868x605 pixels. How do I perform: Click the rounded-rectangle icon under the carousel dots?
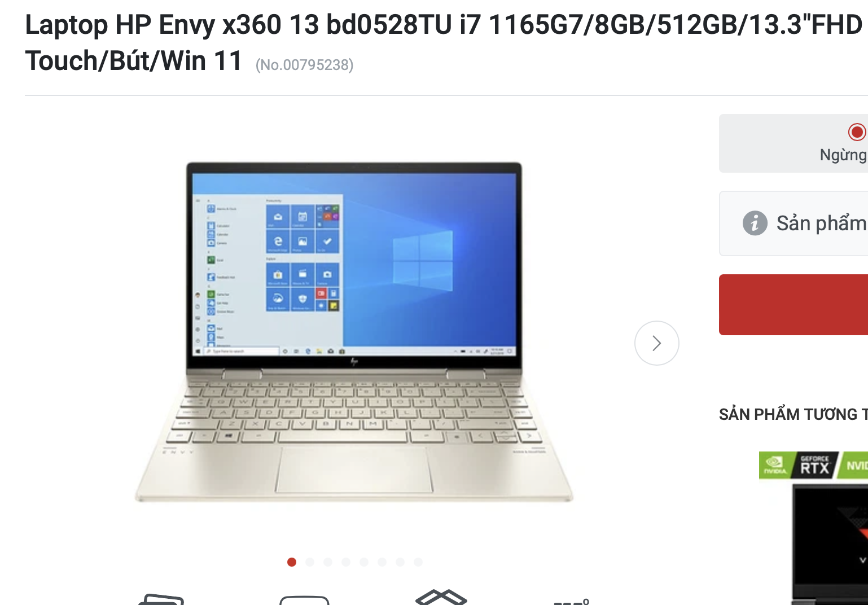tap(304, 600)
